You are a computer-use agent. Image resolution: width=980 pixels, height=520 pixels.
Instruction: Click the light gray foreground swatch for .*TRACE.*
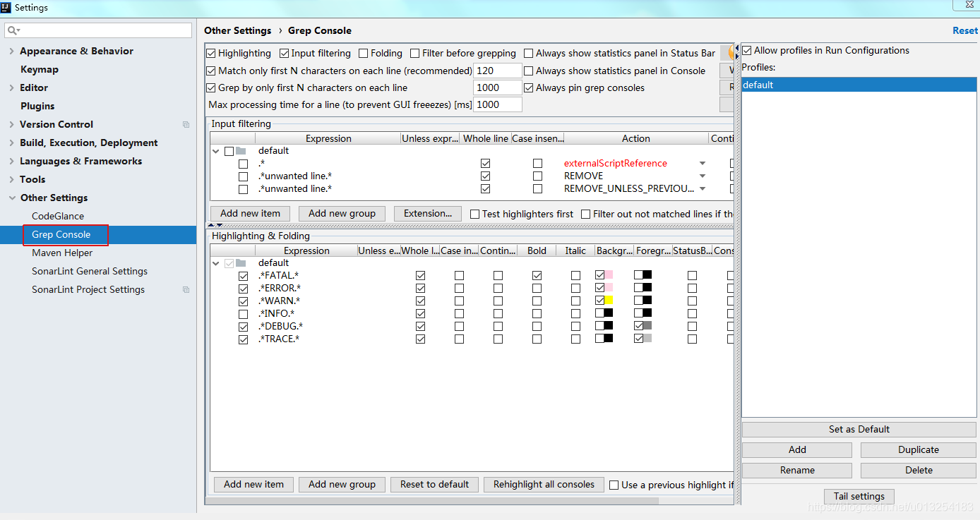647,339
